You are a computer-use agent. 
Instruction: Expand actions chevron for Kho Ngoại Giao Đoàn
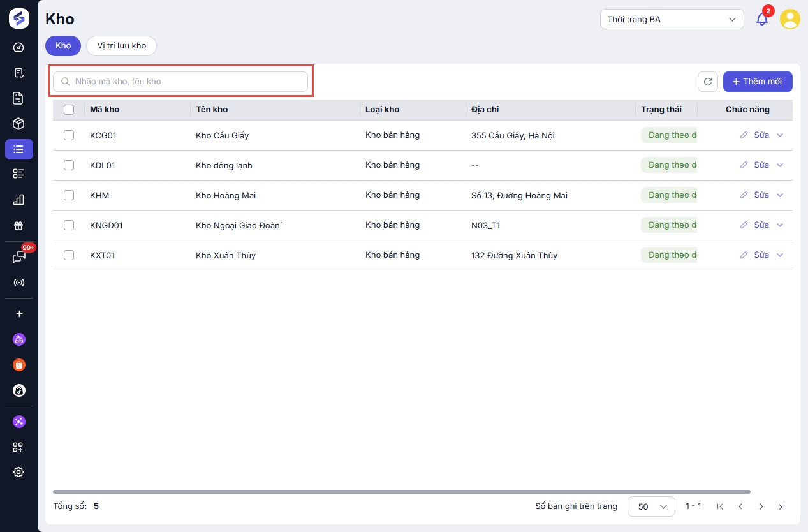(x=780, y=225)
